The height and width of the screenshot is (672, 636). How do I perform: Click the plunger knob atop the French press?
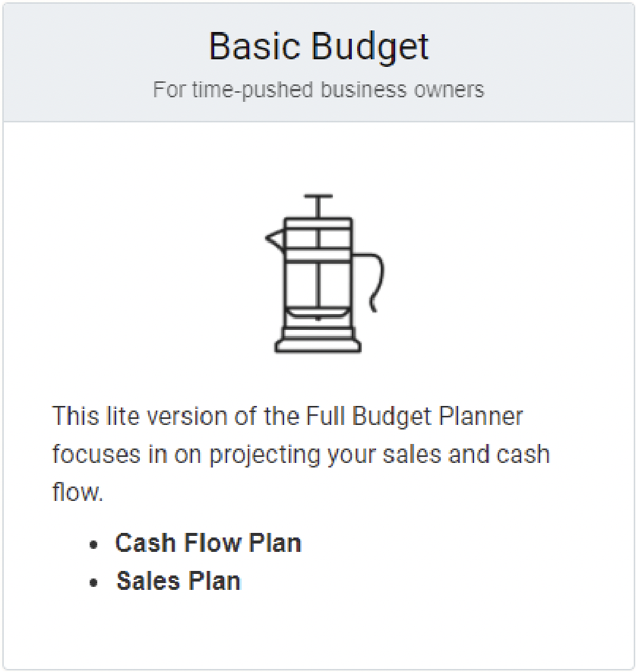[x=318, y=197]
